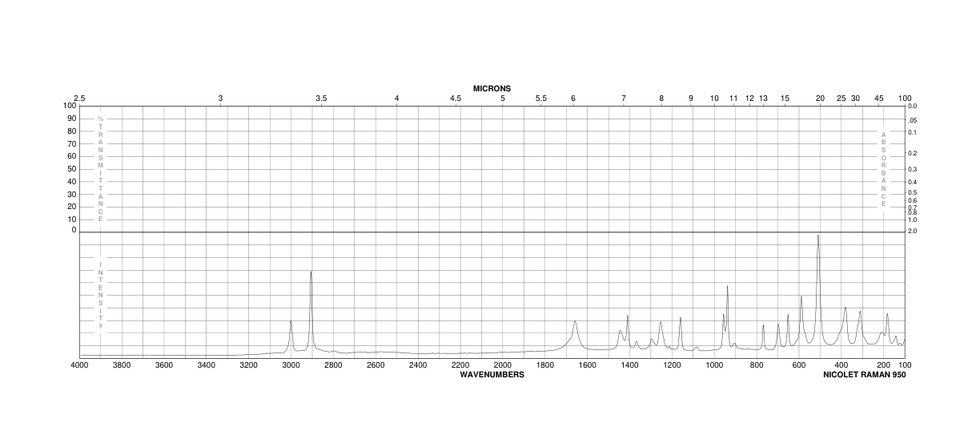Click the 2200 wavenumber tick label
980x423 pixels.
pos(460,365)
